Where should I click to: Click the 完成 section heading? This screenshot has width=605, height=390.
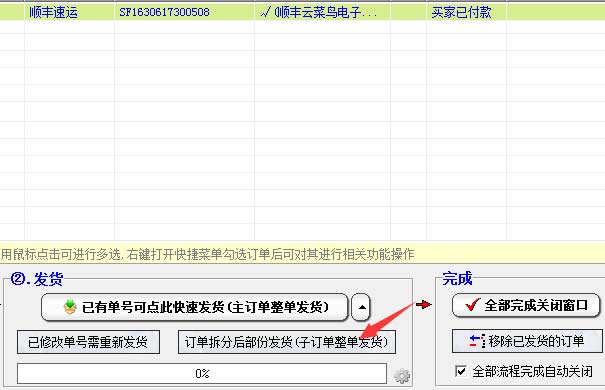[457, 279]
